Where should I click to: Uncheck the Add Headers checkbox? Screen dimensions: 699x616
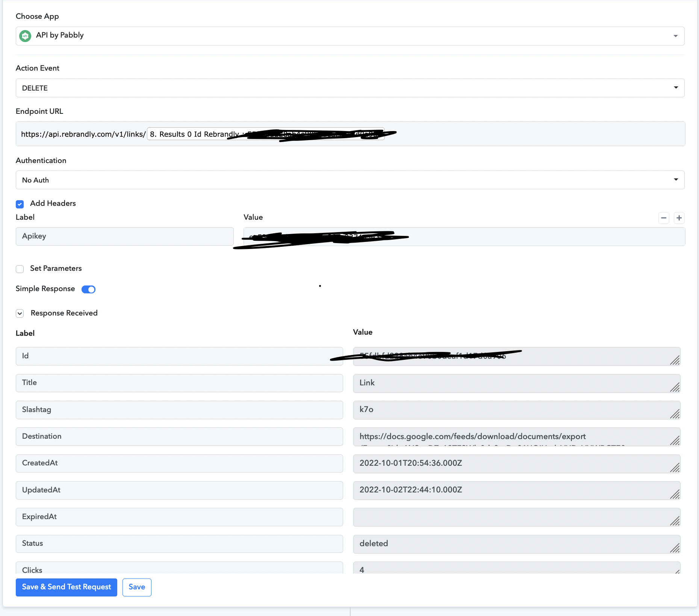tap(20, 204)
